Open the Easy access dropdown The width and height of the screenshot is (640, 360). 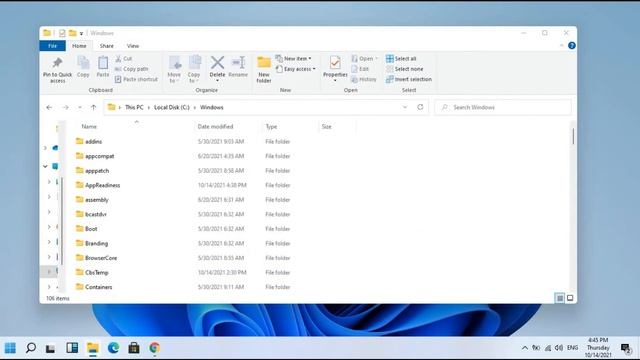pyautogui.click(x=296, y=69)
